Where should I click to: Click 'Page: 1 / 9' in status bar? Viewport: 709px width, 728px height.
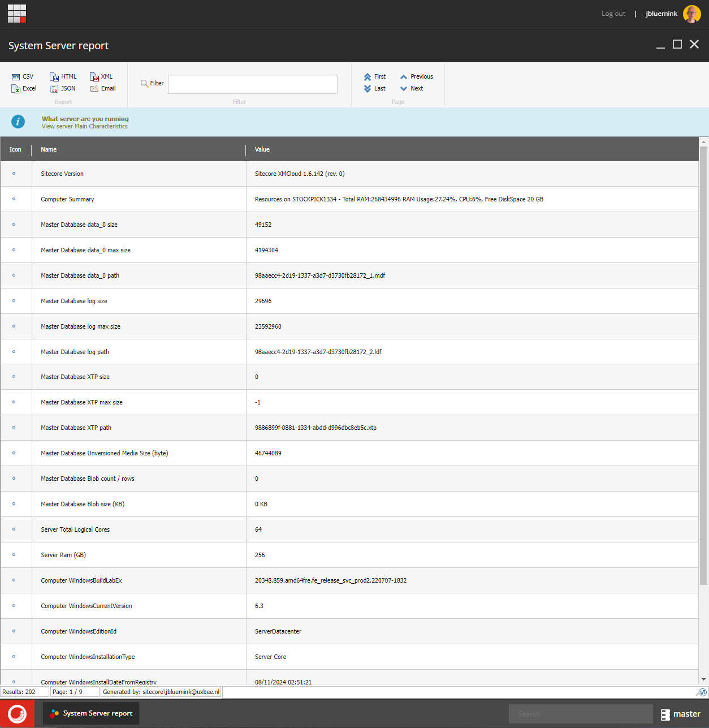75,692
